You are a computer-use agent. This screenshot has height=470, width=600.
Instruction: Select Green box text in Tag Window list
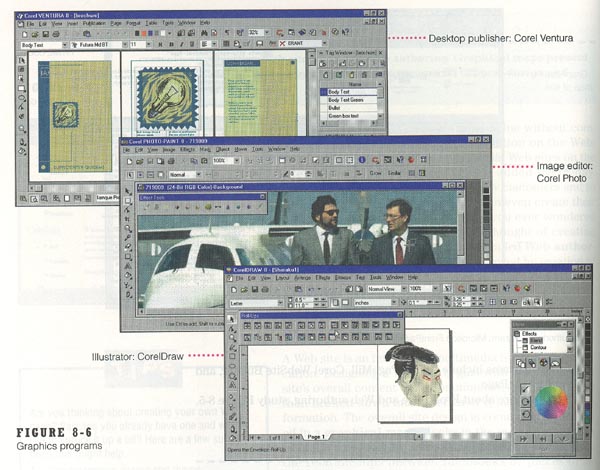point(348,116)
